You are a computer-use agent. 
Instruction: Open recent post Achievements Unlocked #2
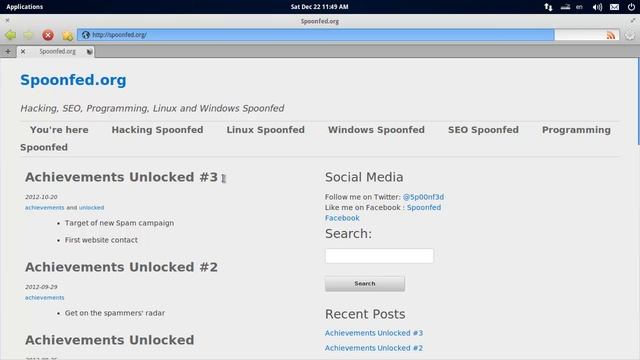click(x=373, y=348)
